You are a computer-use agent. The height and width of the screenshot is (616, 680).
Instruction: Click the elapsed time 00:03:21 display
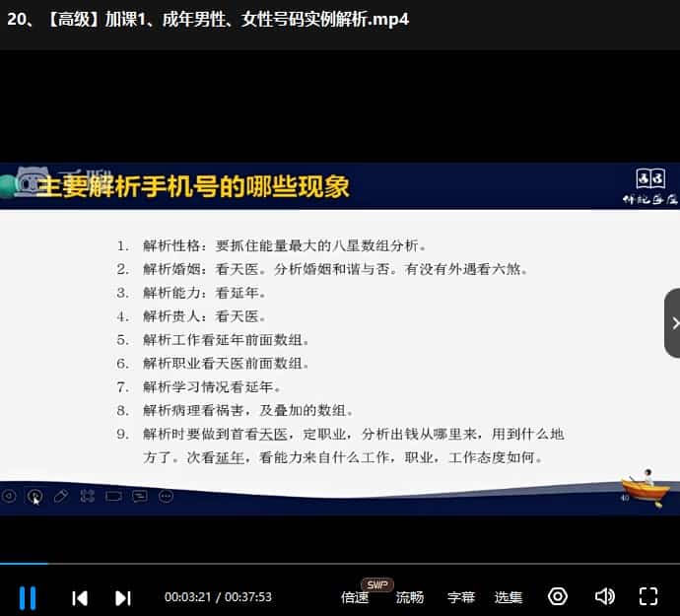click(187, 597)
